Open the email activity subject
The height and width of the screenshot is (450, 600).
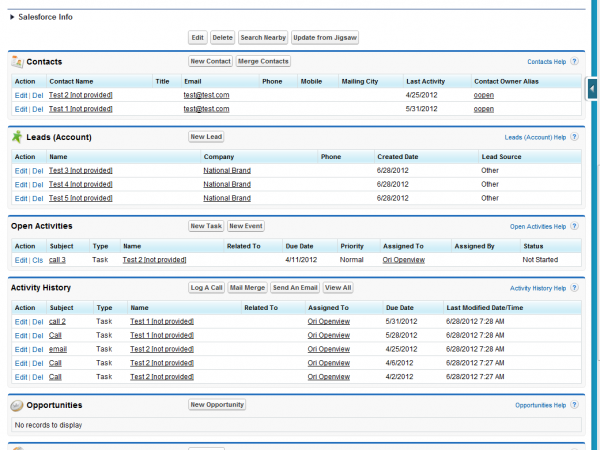(58, 349)
